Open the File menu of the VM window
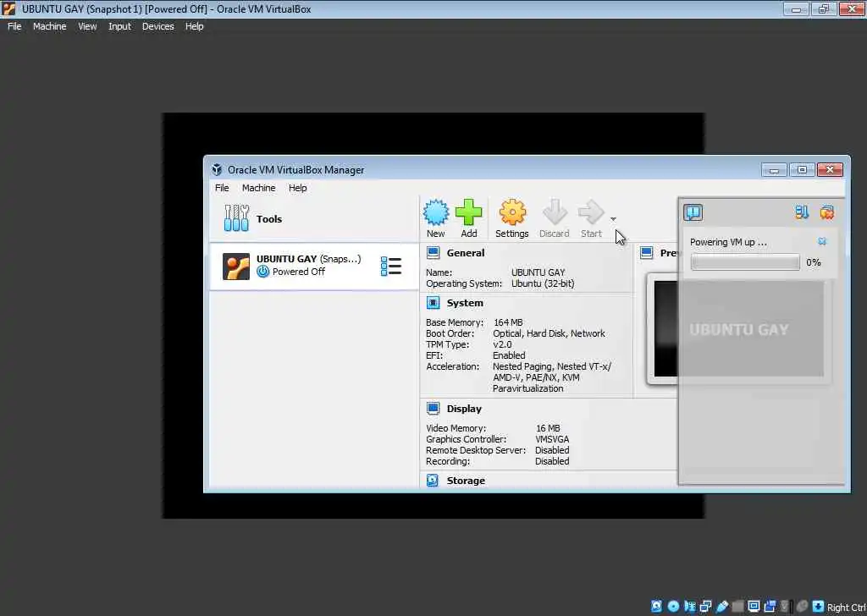The width and height of the screenshot is (867, 616). pos(14,26)
